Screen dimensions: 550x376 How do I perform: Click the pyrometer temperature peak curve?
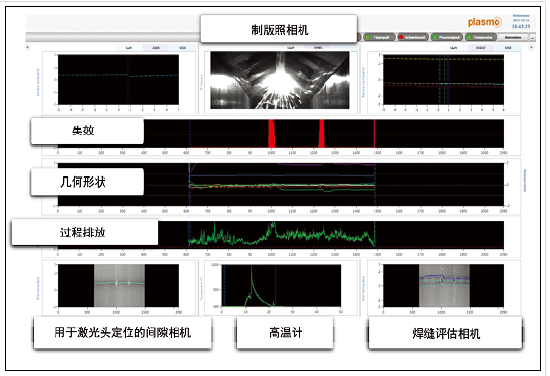pos(258,286)
